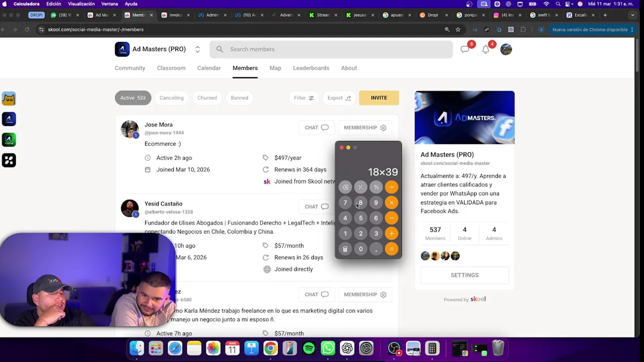The width and height of the screenshot is (644, 362).
Task: Open the chat messages icon in Skool header
Action: [464, 49]
